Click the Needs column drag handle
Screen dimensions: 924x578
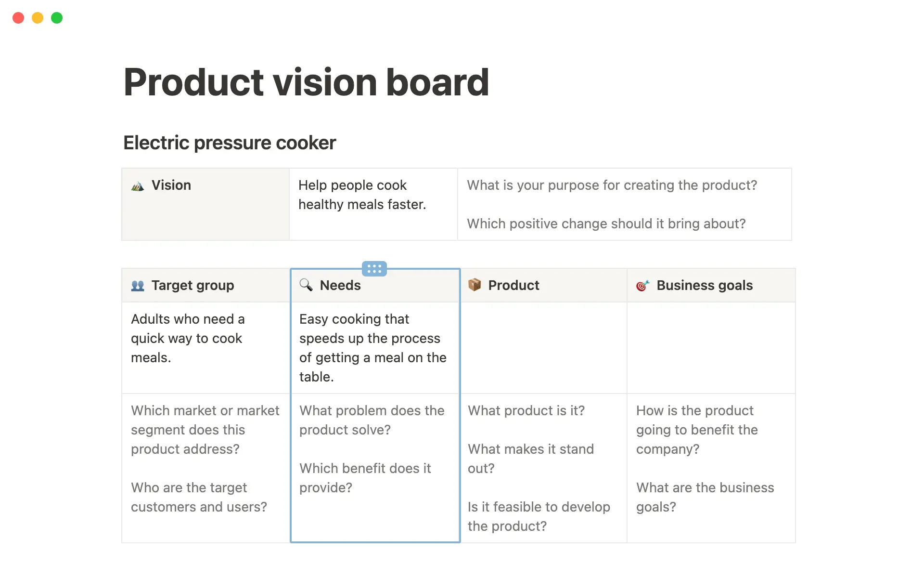(374, 269)
